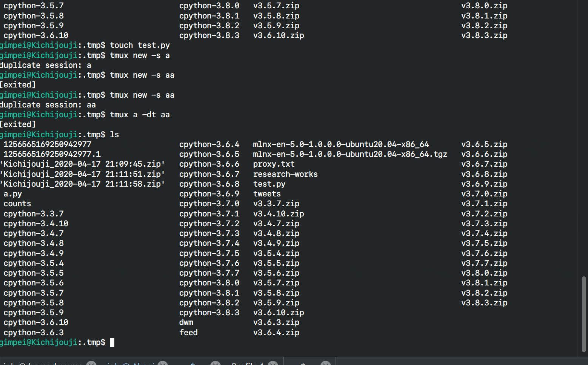Click the cpython-3.5.5 entry
Viewport: 588px width, 365px height.
pos(34,273)
